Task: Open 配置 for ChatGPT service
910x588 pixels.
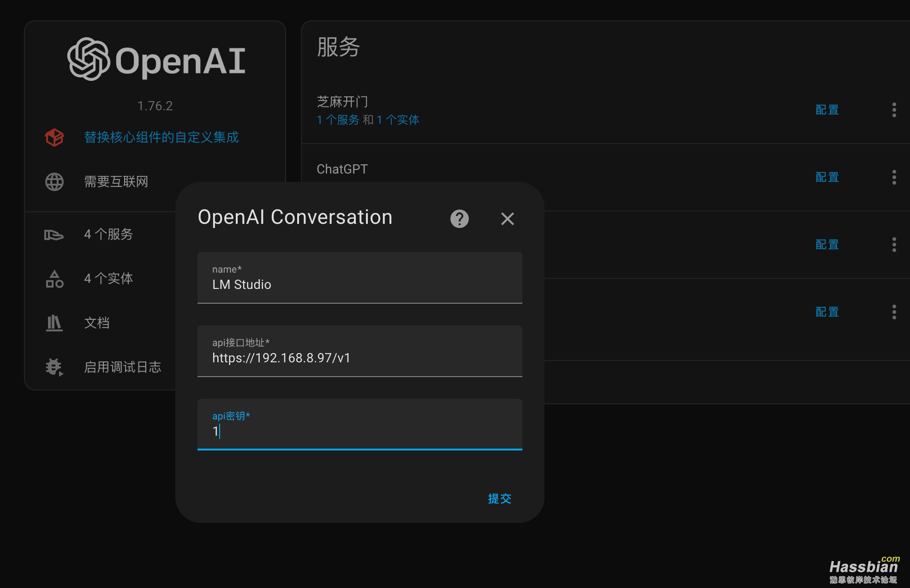Action: tap(827, 177)
